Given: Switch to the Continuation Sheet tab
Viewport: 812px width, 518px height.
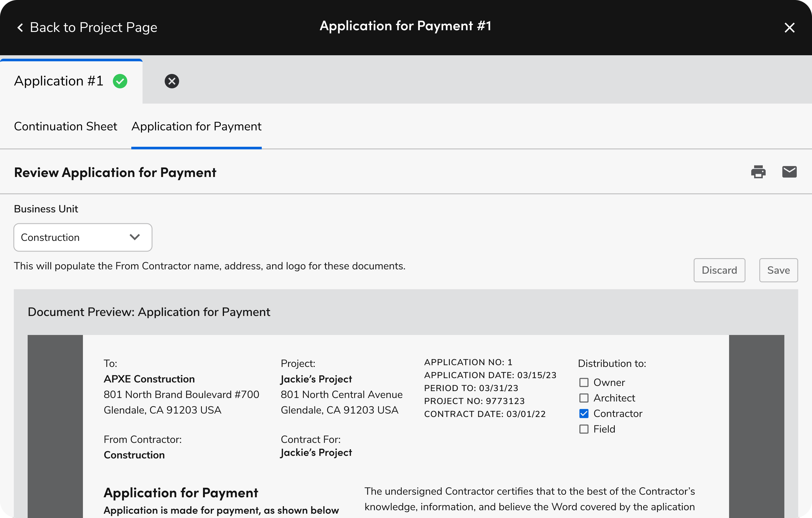Looking at the screenshot, I should coord(65,126).
